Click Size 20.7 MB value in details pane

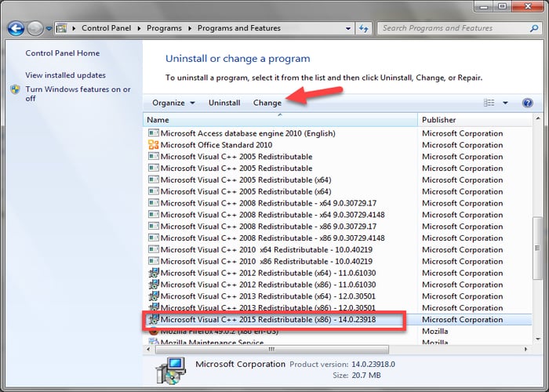coord(365,376)
